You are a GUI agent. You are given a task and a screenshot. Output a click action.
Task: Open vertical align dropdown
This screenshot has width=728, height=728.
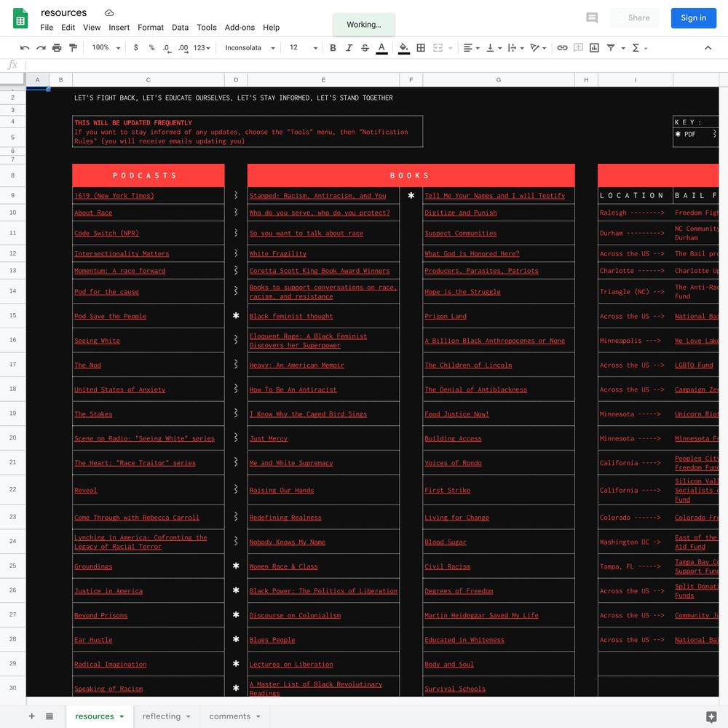[x=494, y=48]
